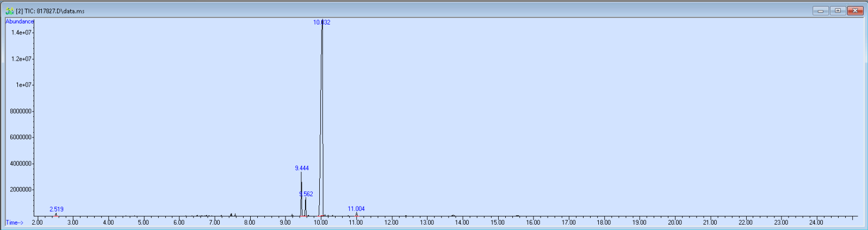Select the peak label 10.032

[321, 22]
